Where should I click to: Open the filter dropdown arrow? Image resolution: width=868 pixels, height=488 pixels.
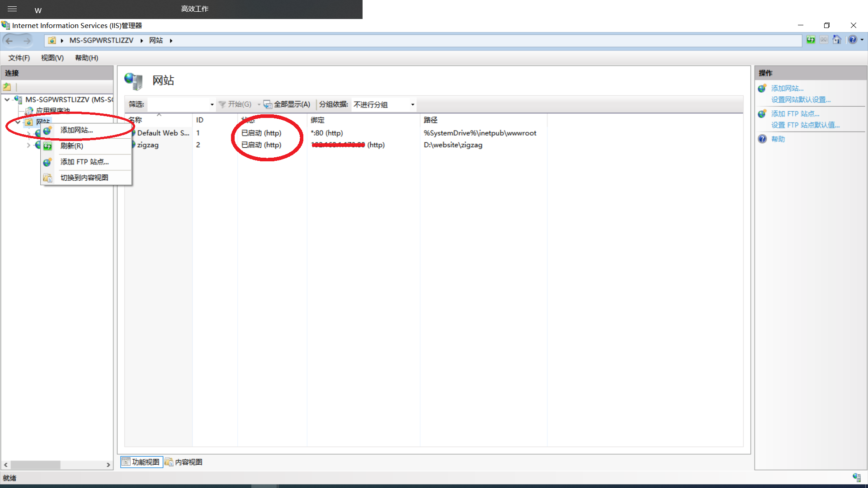tap(212, 104)
